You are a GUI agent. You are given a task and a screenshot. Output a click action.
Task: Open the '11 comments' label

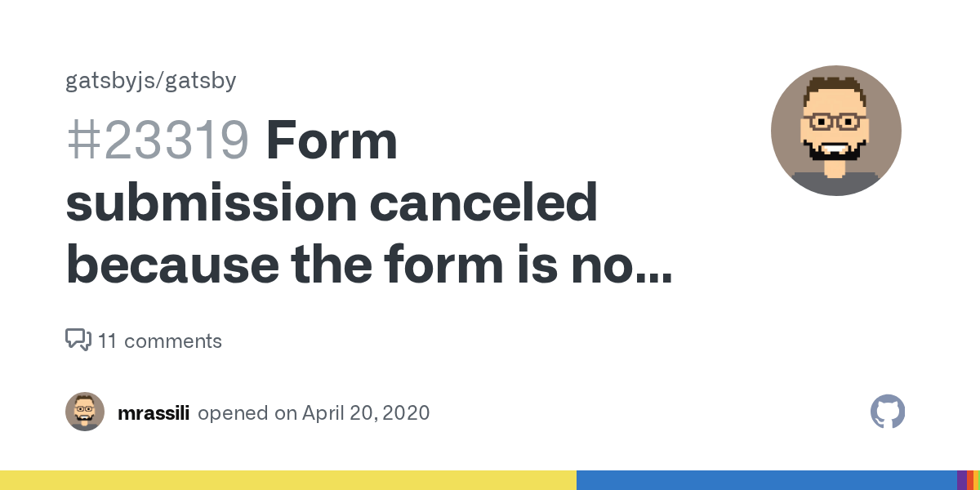[160, 341]
